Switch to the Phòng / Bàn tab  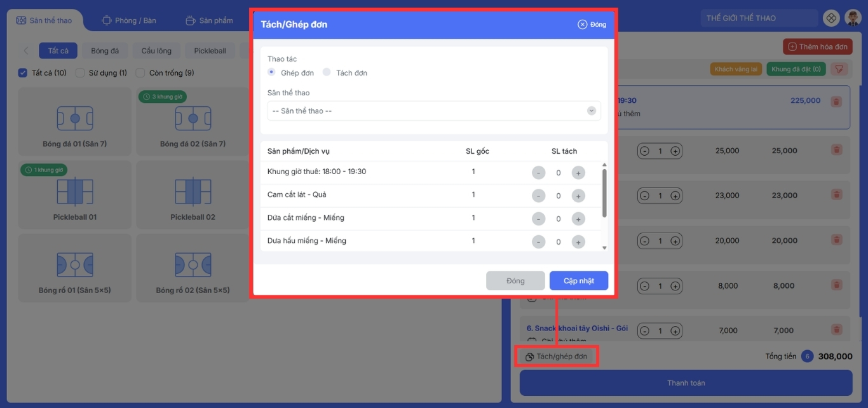pyautogui.click(x=129, y=20)
